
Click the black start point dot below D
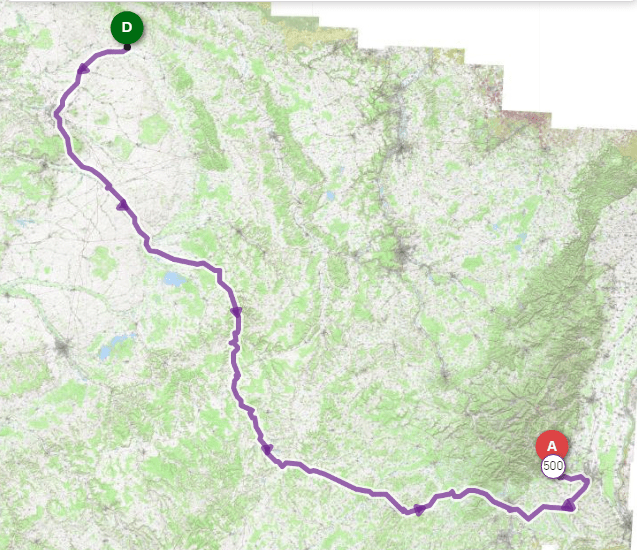coord(127,47)
